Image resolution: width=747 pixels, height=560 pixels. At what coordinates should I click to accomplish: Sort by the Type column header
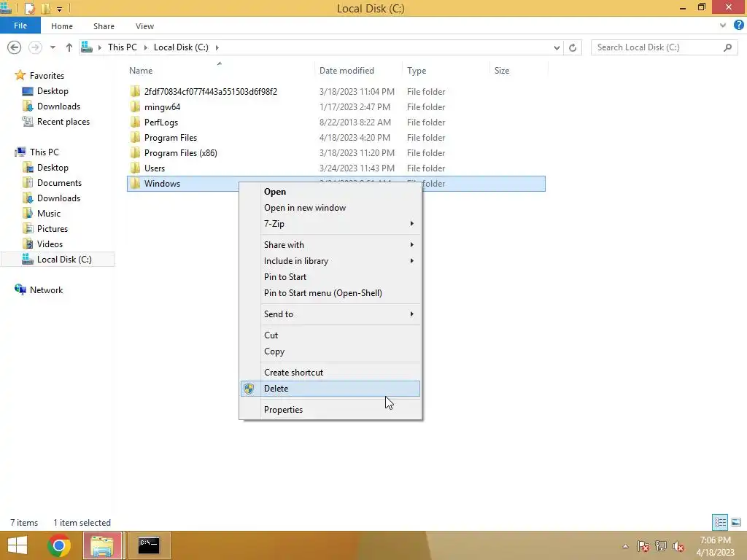pyautogui.click(x=417, y=71)
